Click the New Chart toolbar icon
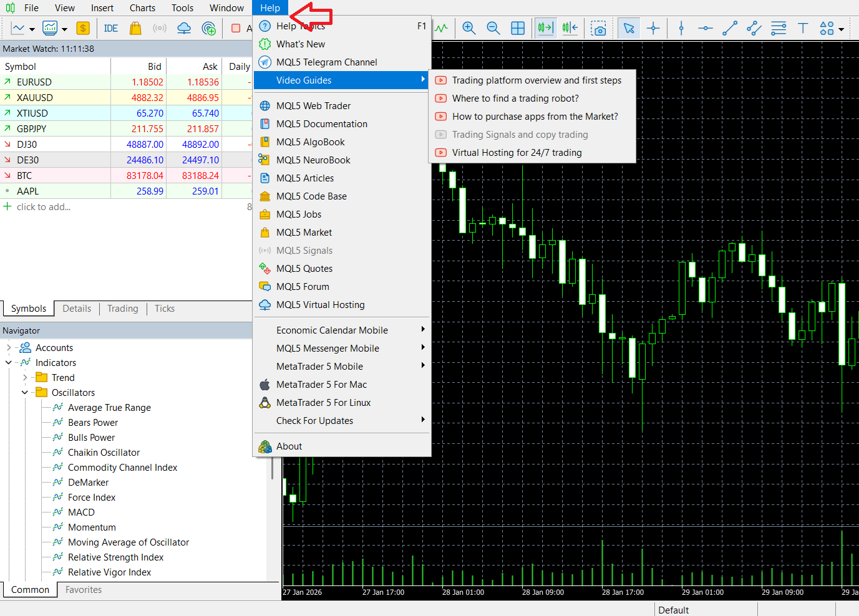 click(18, 28)
